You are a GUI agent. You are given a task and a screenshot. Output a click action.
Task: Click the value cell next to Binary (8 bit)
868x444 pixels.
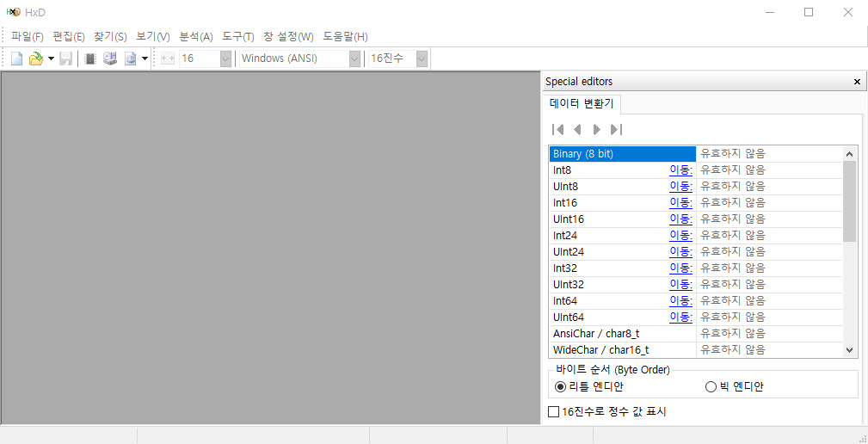(769, 154)
